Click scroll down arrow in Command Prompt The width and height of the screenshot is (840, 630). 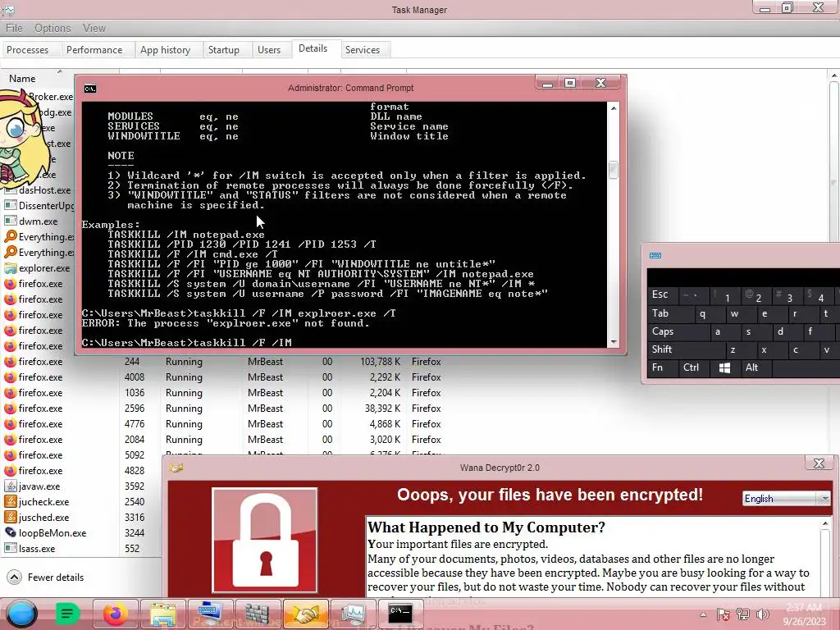coord(614,342)
